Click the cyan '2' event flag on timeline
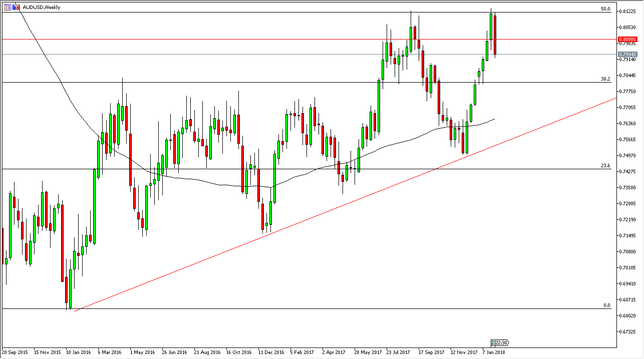The width and height of the screenshot is (644, 359). 493,343
